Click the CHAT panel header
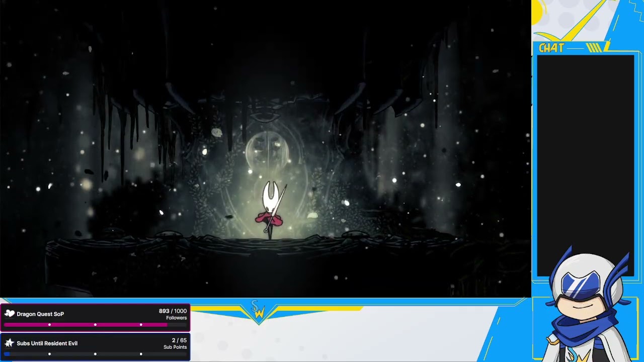Image resolution: width=644 pixels, height=362 pixels. tap(551, 48)
